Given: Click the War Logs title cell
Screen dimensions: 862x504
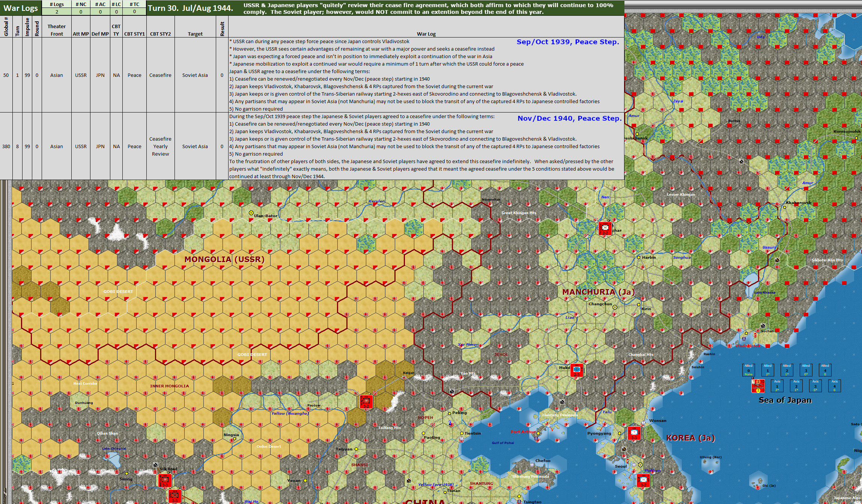Looking at the screenshot, I should [21, 8].
